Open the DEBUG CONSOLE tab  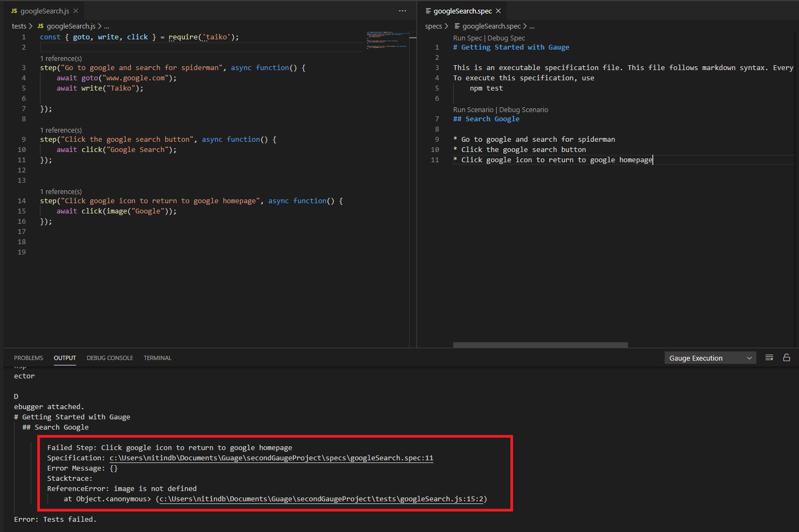click(110, 357)
